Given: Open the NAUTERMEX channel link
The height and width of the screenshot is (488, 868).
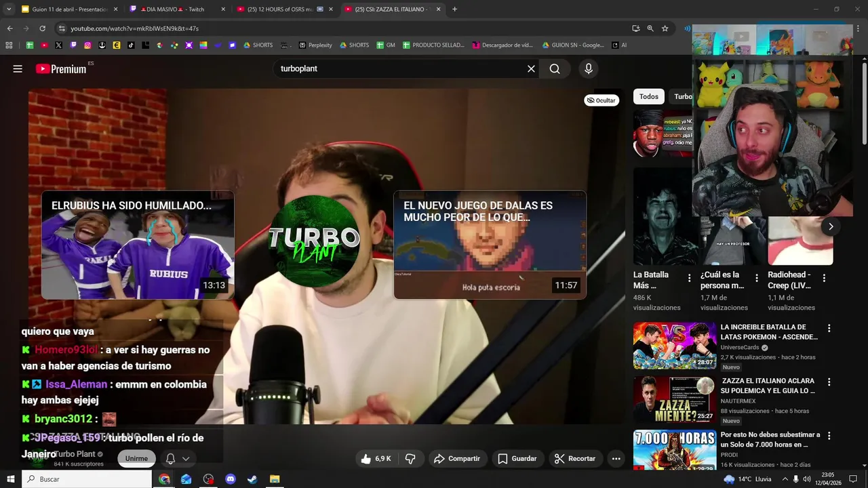Looking at the screenshot, I should 739,401.
